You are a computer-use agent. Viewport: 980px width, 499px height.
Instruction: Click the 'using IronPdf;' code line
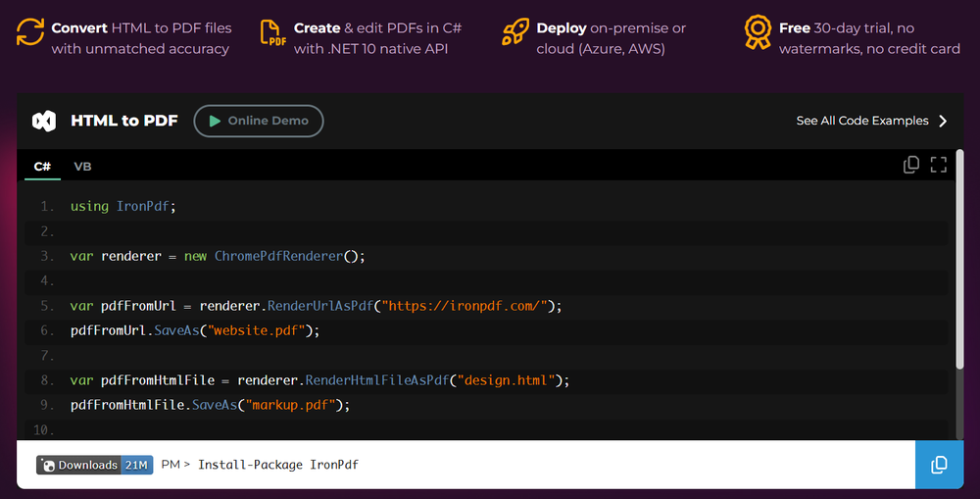pos(123,206)
